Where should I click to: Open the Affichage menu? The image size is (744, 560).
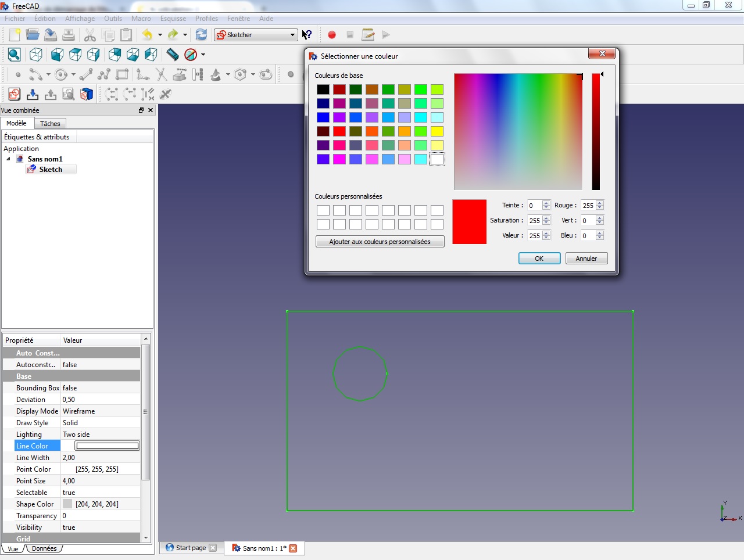[x=80, y=19]
